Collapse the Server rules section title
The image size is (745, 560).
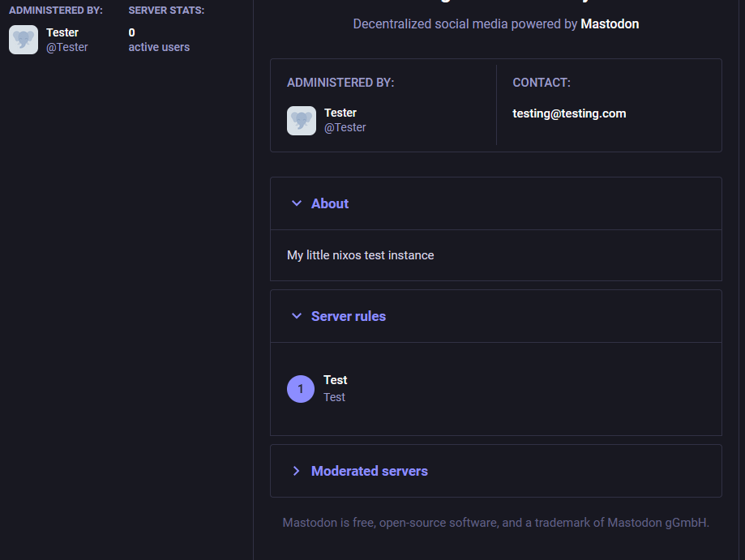click(x=349, y=316)
